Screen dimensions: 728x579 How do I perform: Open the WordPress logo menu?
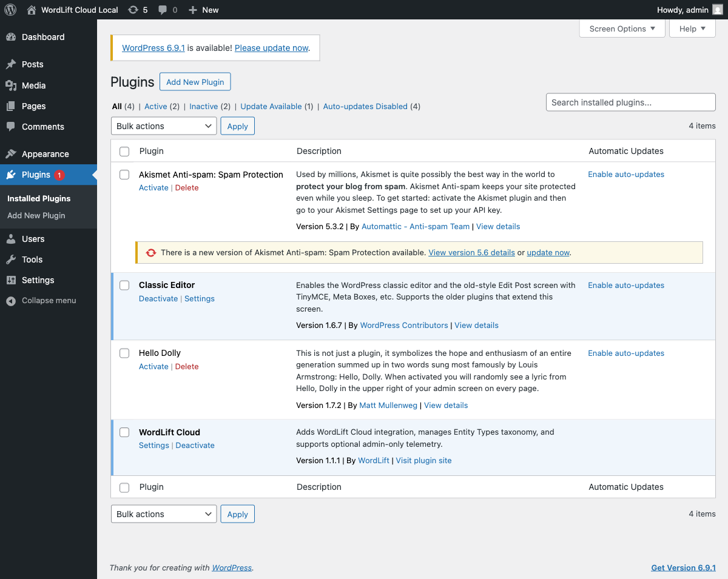(9, 9)
